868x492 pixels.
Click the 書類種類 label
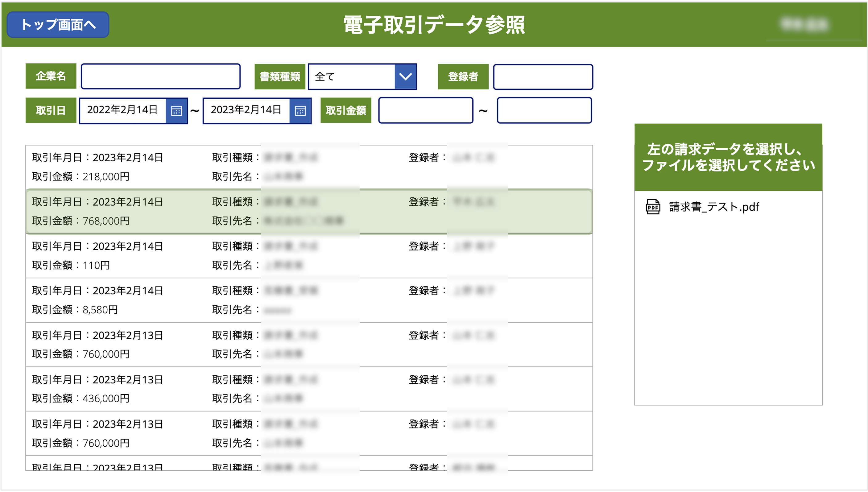pos(280,77)
